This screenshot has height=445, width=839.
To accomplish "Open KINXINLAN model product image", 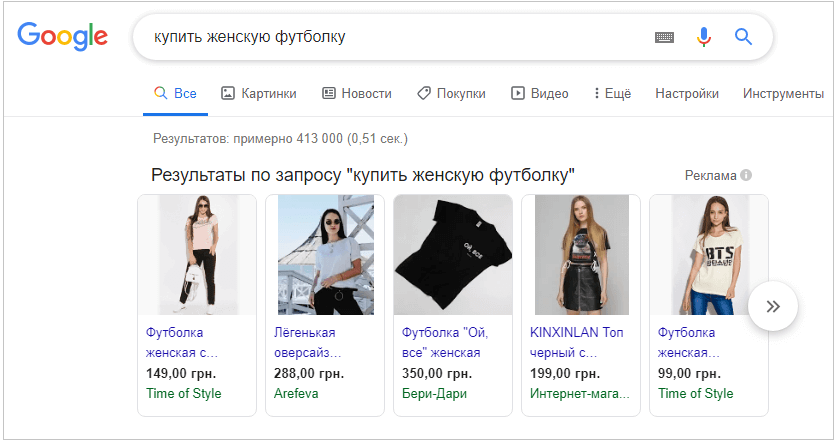I will tap(582, 255).
